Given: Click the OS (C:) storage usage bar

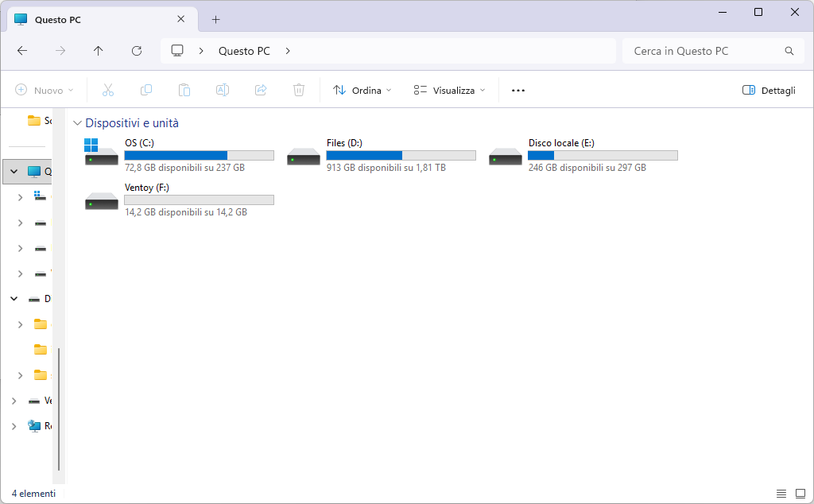Looking at the screenshot, I should (200, 155).
